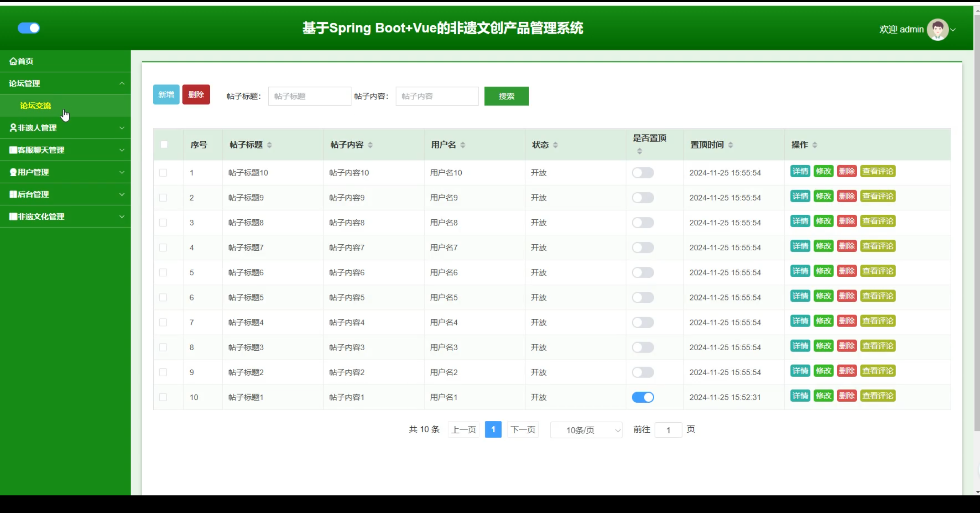Viewport: 980px width, 513px height.
Task: Open the 10条/页 page size dropdown
Action: click(586, 430)
